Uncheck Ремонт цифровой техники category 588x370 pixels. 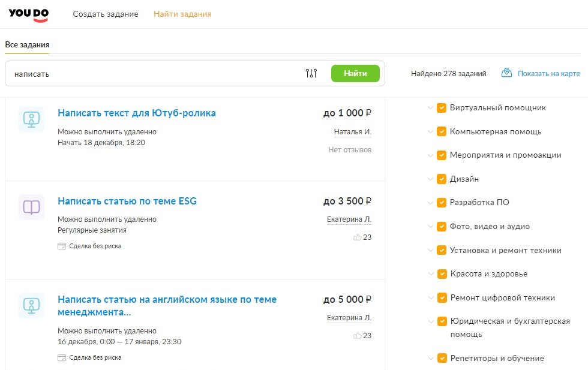coord(442,297)
